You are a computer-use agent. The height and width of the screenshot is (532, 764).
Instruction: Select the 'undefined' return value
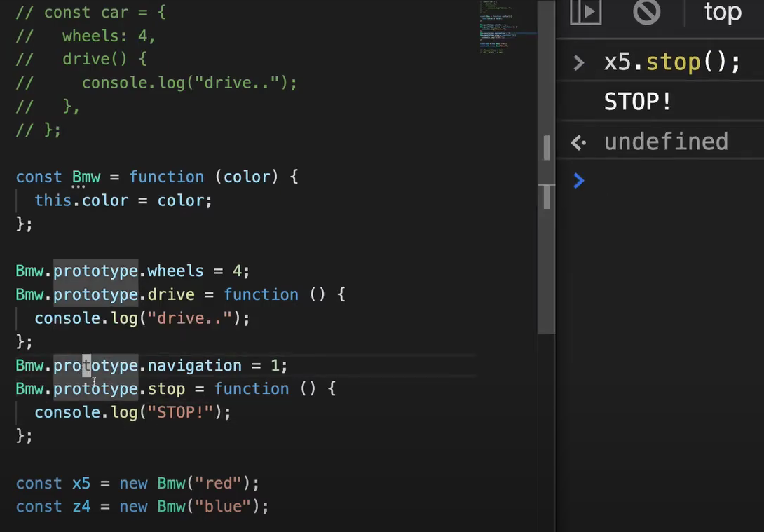[x=666, y=142]
